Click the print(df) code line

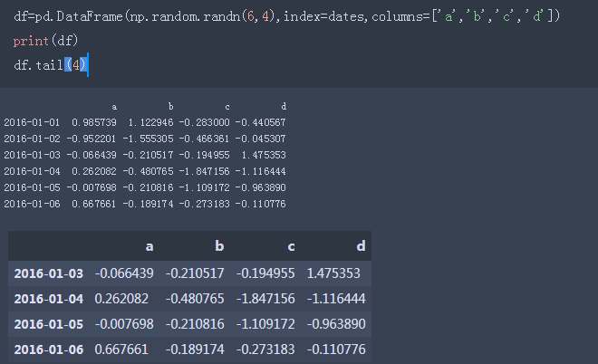[x=46, y=41]
